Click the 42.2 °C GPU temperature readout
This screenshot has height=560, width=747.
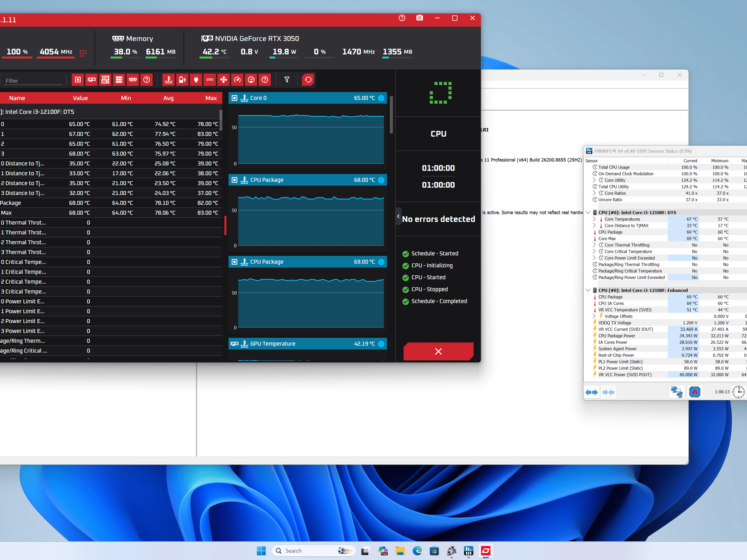click(214, 52)
